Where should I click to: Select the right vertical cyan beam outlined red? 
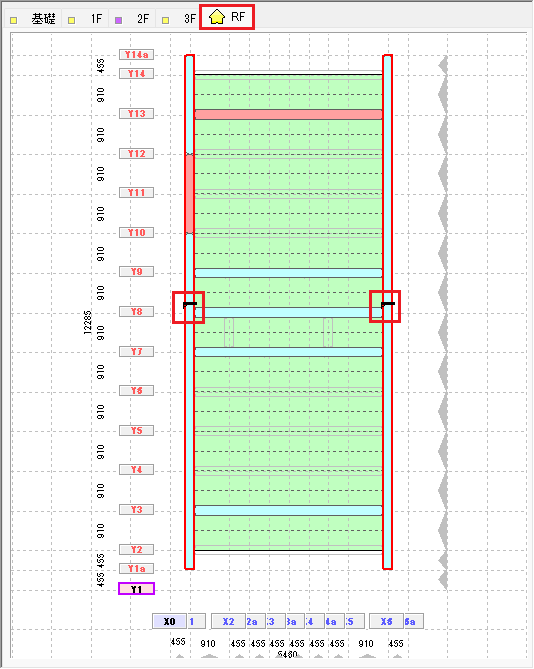(x=387, y=312)
